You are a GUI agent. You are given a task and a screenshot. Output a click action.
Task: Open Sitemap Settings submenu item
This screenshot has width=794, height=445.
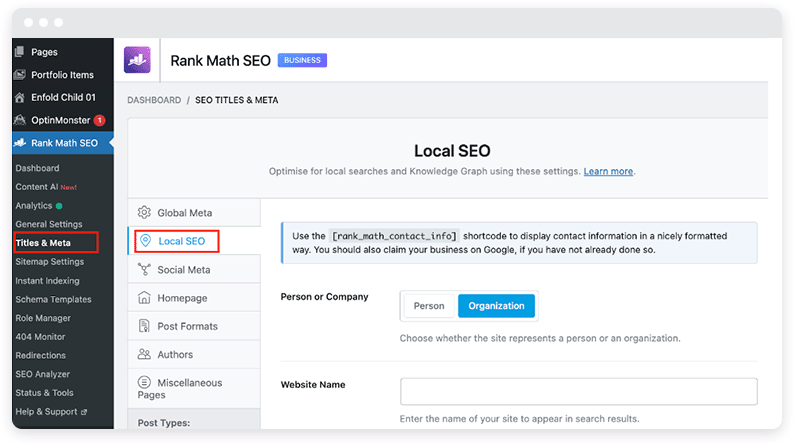tap(50, 262)
